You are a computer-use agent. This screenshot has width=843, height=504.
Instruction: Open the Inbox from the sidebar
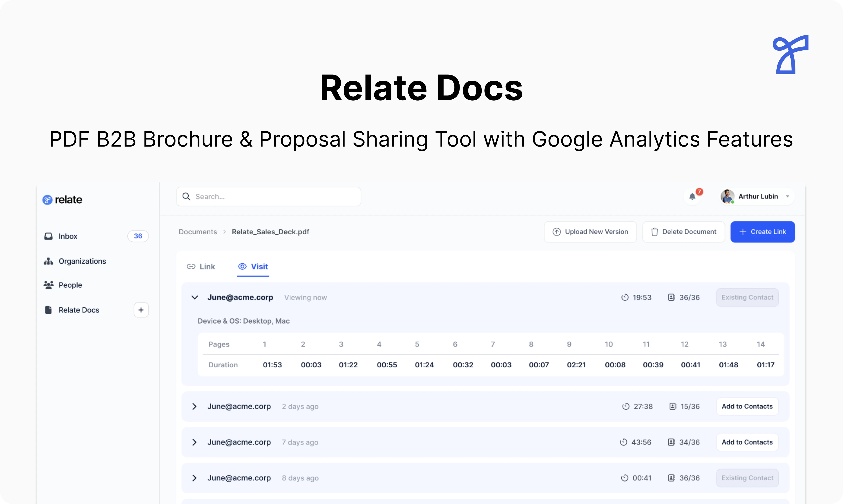pos(68,236)
